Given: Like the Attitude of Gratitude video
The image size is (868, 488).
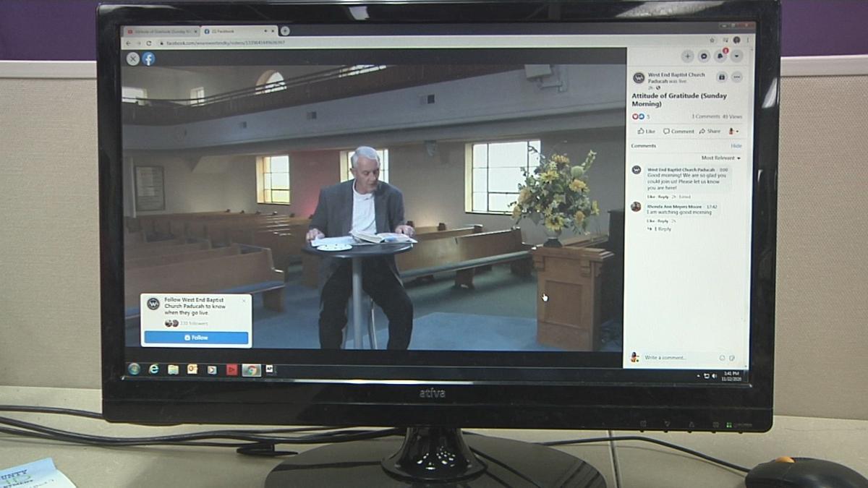Looking at the screenshot, I should coord(646,132).
